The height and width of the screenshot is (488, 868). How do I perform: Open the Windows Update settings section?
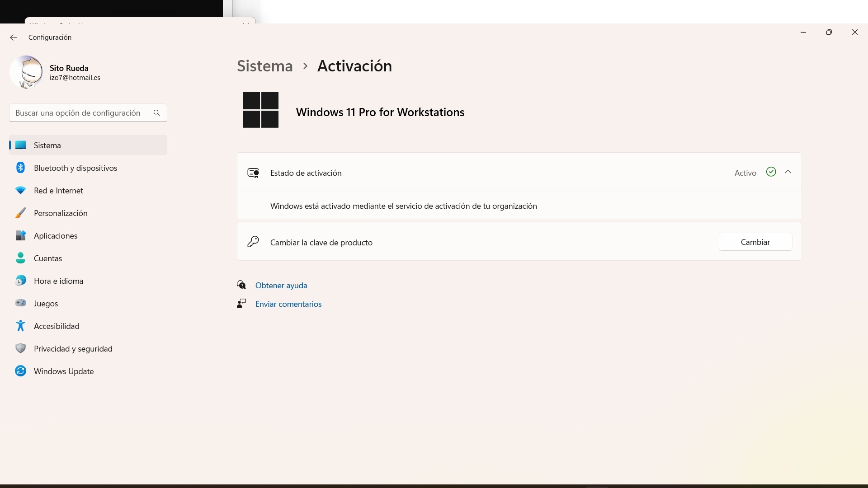64,371
